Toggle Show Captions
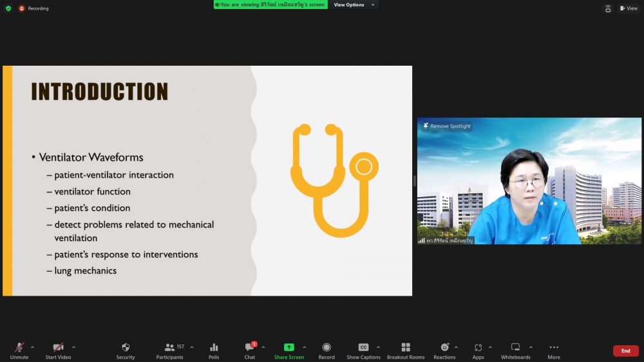 pos(363,348)
